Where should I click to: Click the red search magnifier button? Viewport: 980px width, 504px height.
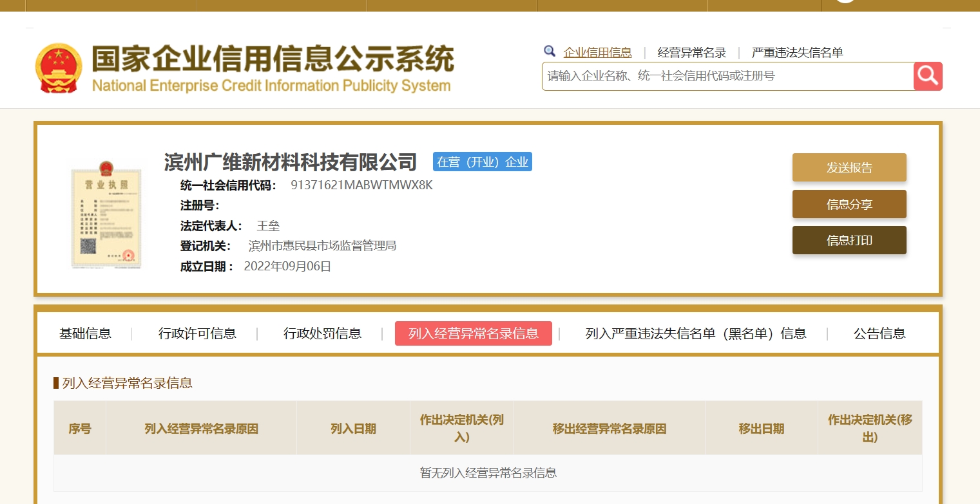[x=928, y=76]
